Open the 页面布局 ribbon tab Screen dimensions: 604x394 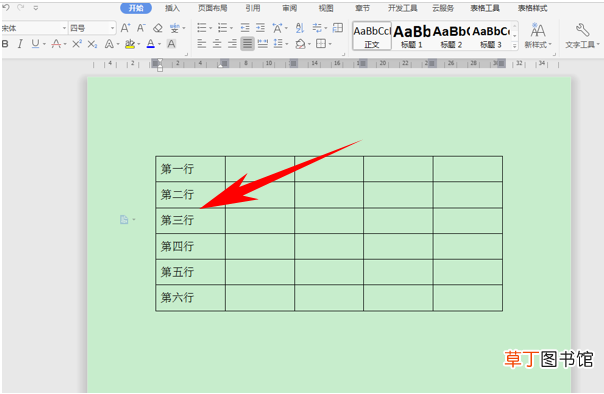(213, 8)
